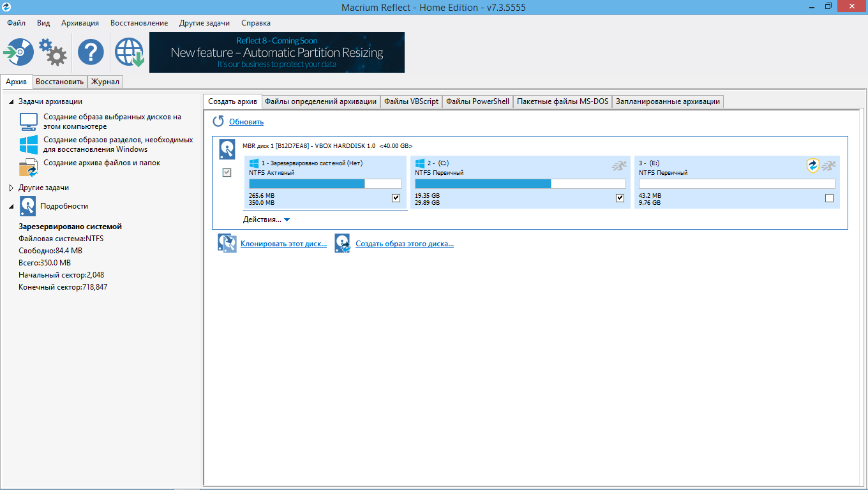
Task: Select the Создать архив tab
Action: click(x=233, y=101)
